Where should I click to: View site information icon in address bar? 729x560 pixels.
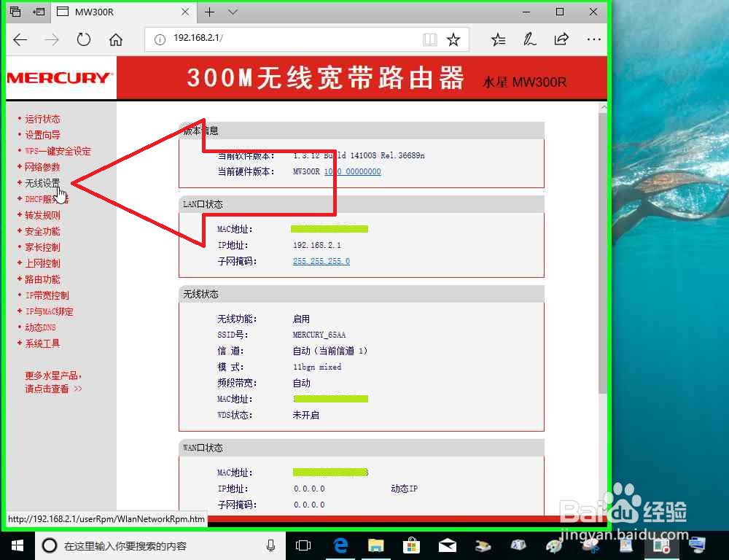click(x=161, y=39)
